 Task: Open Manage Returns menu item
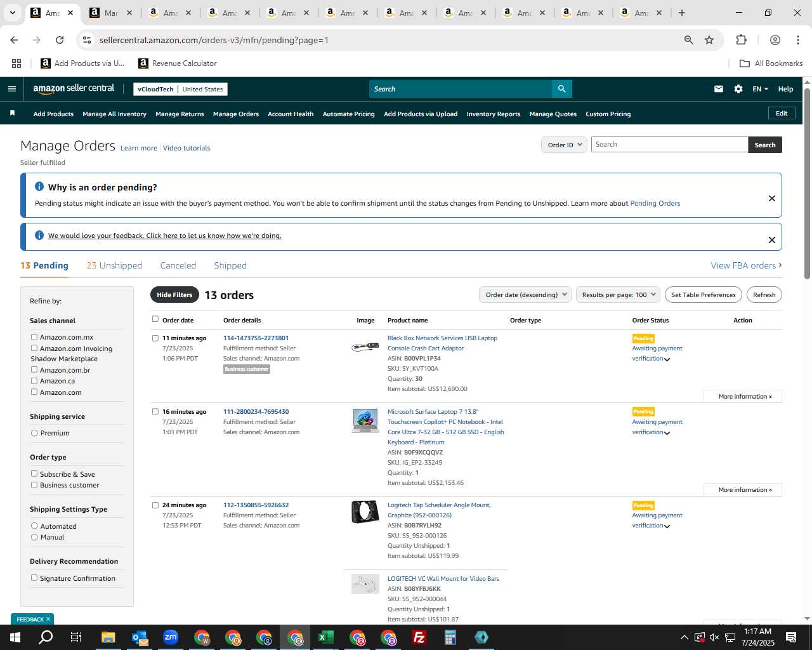(180, 114)
